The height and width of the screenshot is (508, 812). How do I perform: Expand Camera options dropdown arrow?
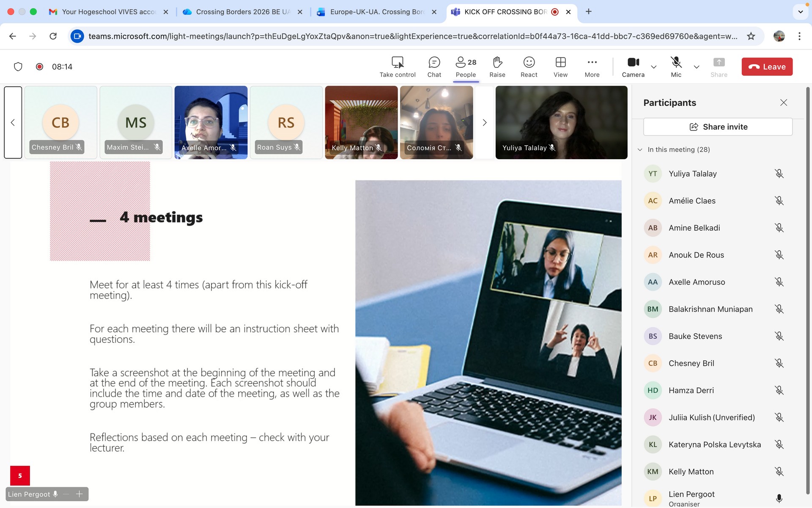(x=653, y=67)
